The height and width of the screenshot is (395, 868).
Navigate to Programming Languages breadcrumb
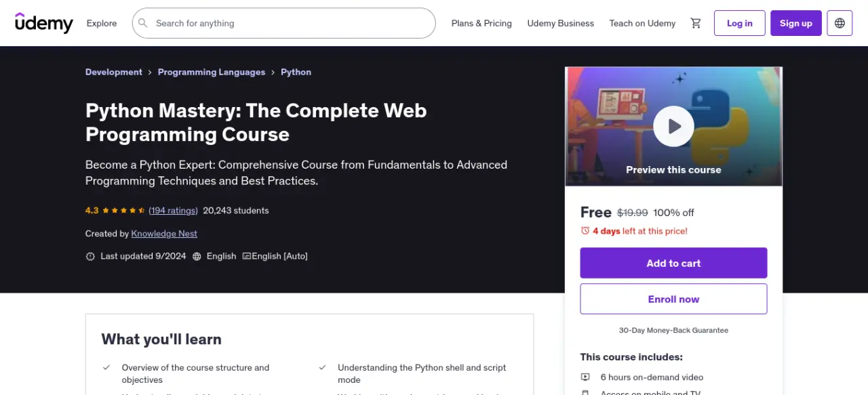click(x=212, y=72)
